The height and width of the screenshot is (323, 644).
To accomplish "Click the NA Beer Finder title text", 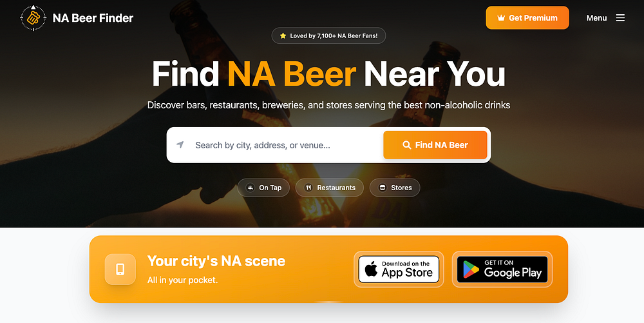I will (93, 18).
